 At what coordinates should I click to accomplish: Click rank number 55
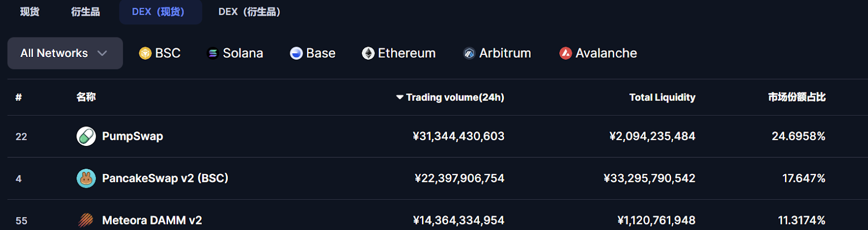[x=21, y=221]
